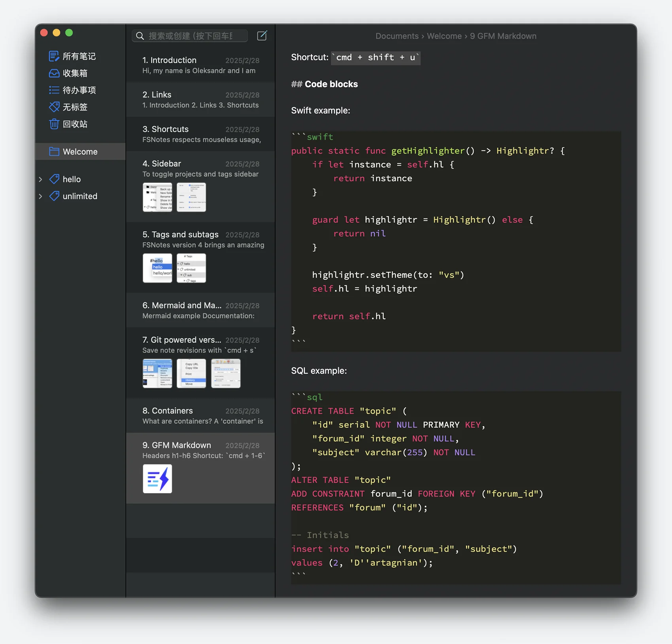672x644 pixels.
Task: Click the search magnifier icon
Action: (x=140, y=36)
